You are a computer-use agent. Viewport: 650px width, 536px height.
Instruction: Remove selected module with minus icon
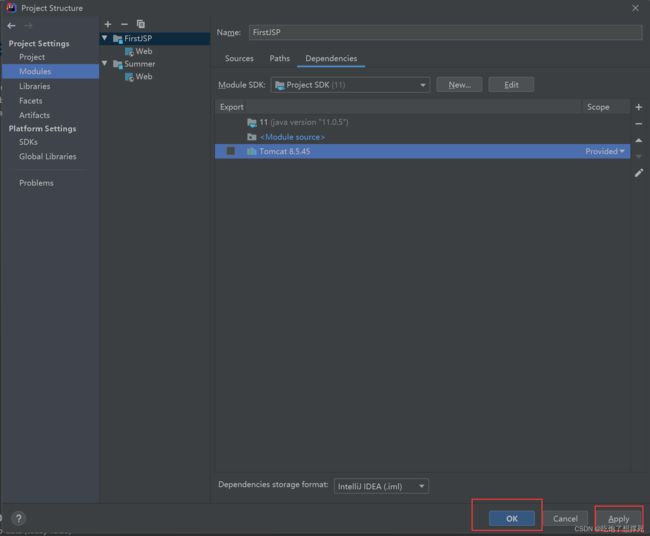coord(124,24)
